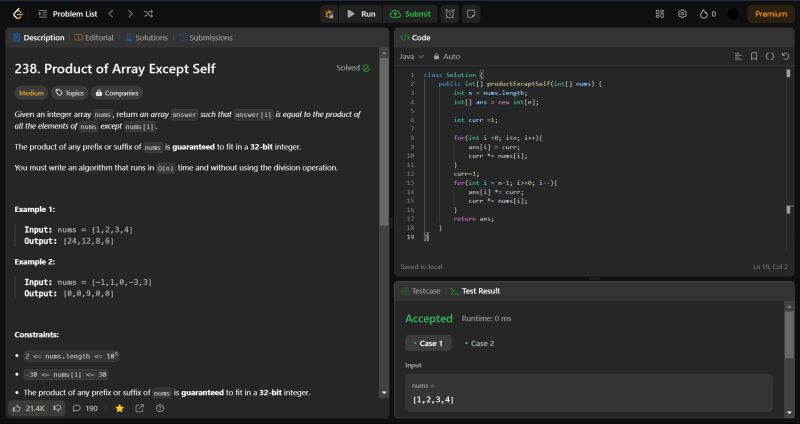Screen dimensions: 800x424
Task: Click the code editor scrollbar
Action: coord(788,73)
